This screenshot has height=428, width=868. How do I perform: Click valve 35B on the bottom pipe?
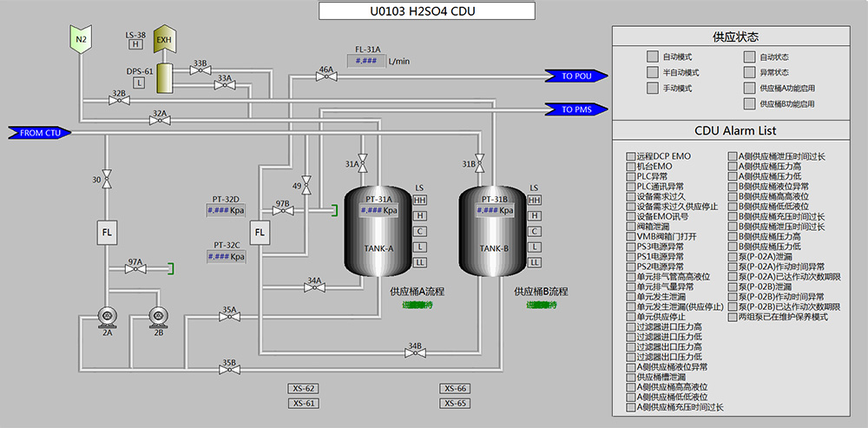[229, 369]
